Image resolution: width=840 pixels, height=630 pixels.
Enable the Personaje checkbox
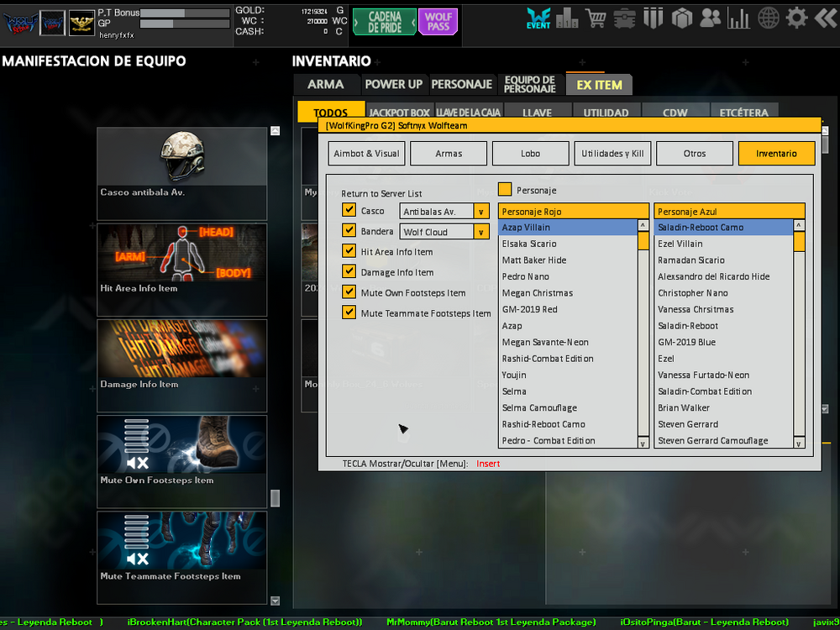505,190
